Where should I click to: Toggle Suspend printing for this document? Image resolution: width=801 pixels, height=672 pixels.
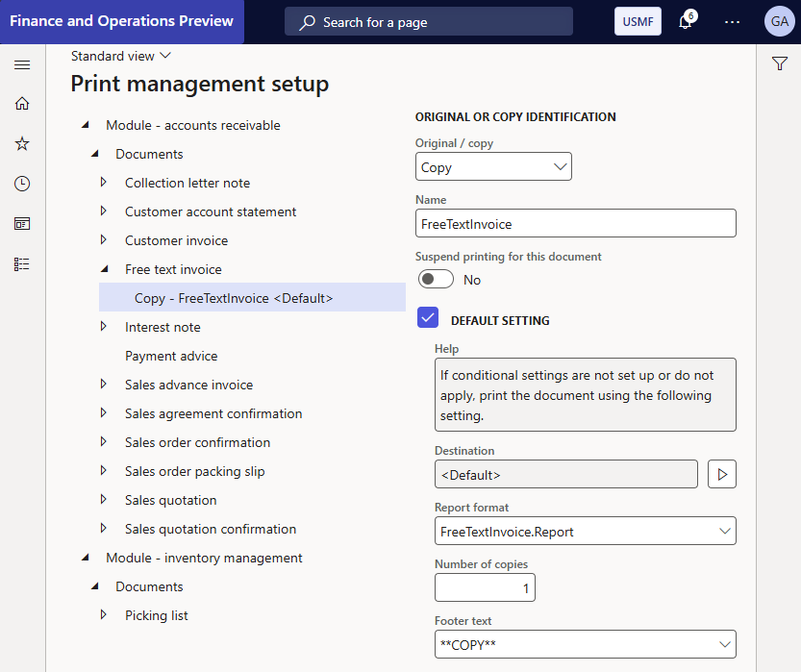pos(436,280)
